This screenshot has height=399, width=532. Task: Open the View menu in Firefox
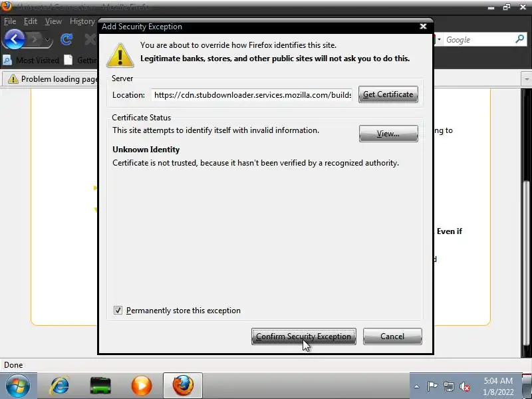(x=53, y=21)
